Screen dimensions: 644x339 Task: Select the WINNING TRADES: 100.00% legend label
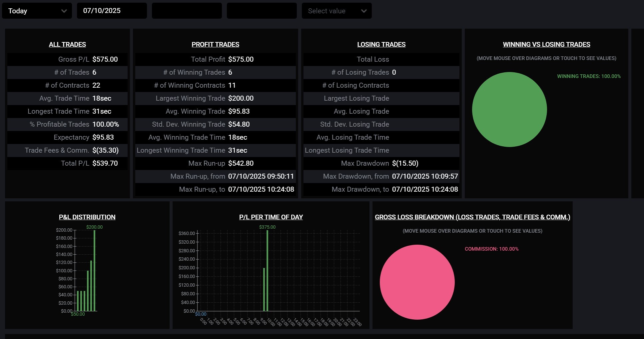click(x=589, y=76)
